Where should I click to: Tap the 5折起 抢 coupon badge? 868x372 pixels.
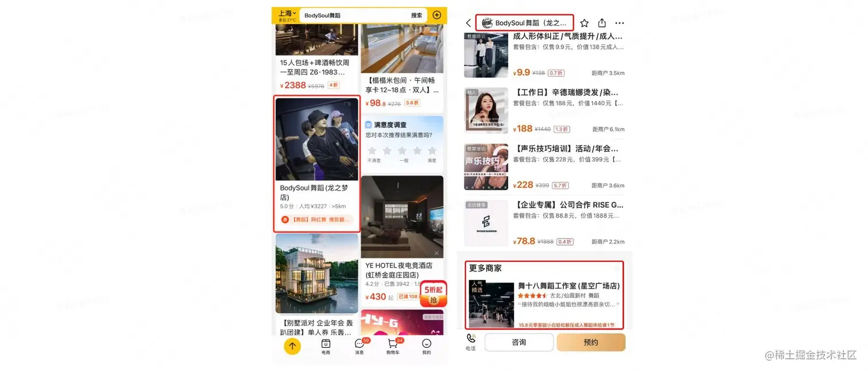point(433,294)
